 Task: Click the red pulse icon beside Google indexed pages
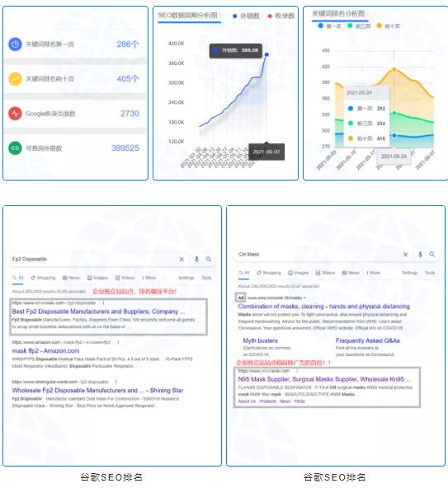tap(15, 114)
